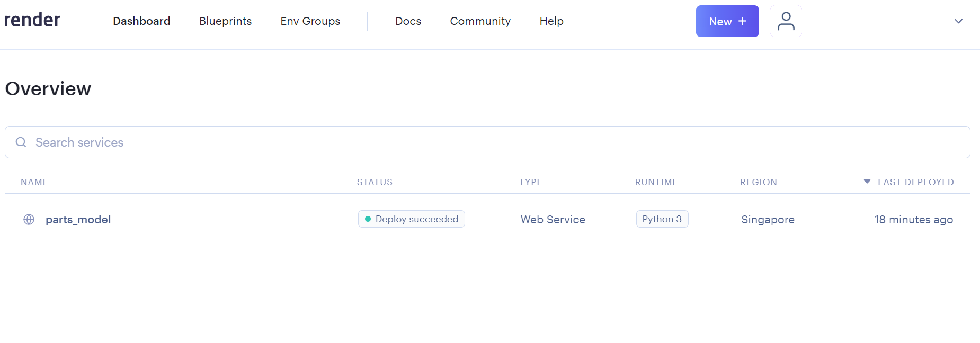The image size is (980, 343).
Task: Sort by the TYPE column header
Action: click(x=530, y=182)
